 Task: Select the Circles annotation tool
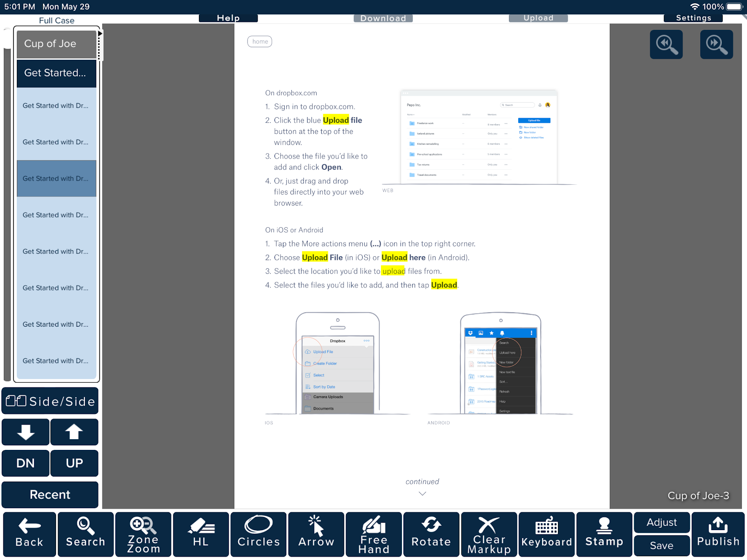pyautogui.click(x=258, y=534)
